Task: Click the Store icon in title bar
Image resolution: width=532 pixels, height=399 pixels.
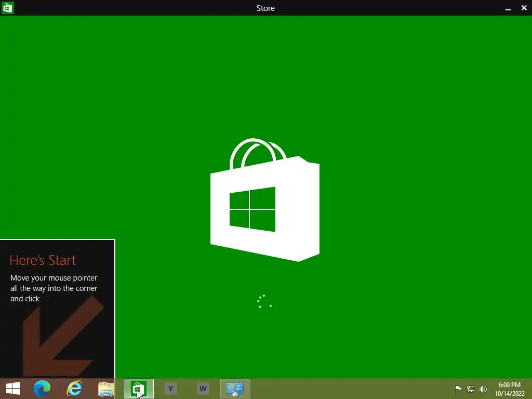Action: [7, 8]
